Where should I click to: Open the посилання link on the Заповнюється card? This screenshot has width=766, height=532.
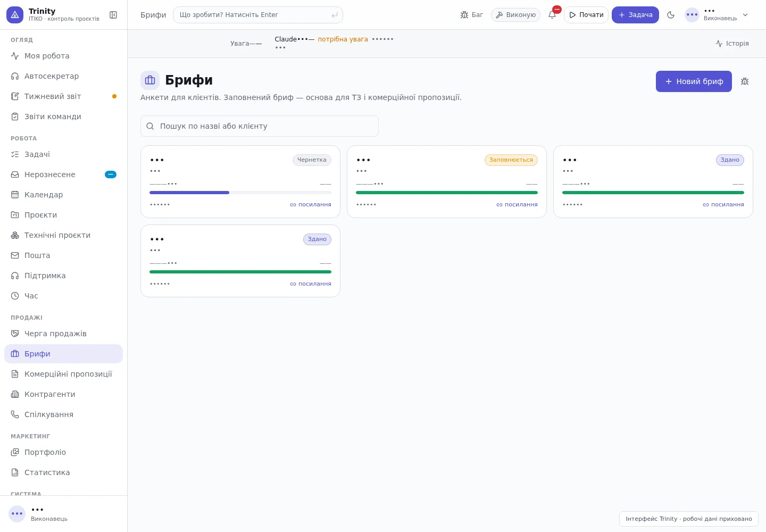(517, 205)
